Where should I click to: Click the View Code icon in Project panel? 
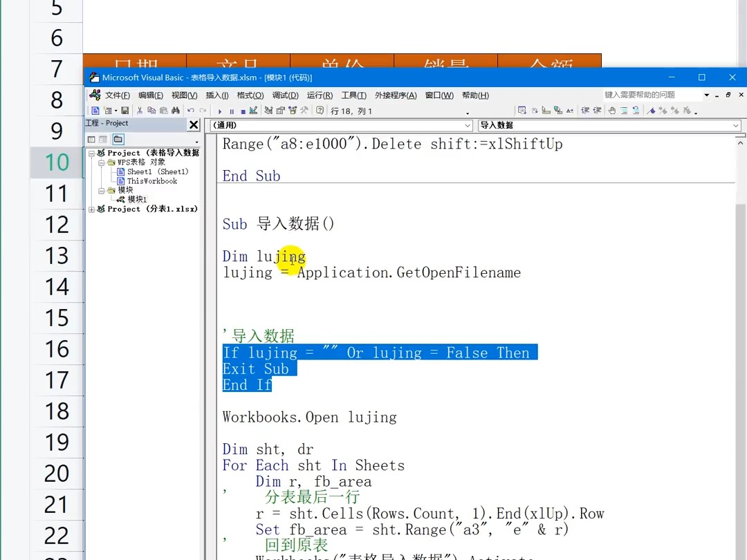coord(91,140)
